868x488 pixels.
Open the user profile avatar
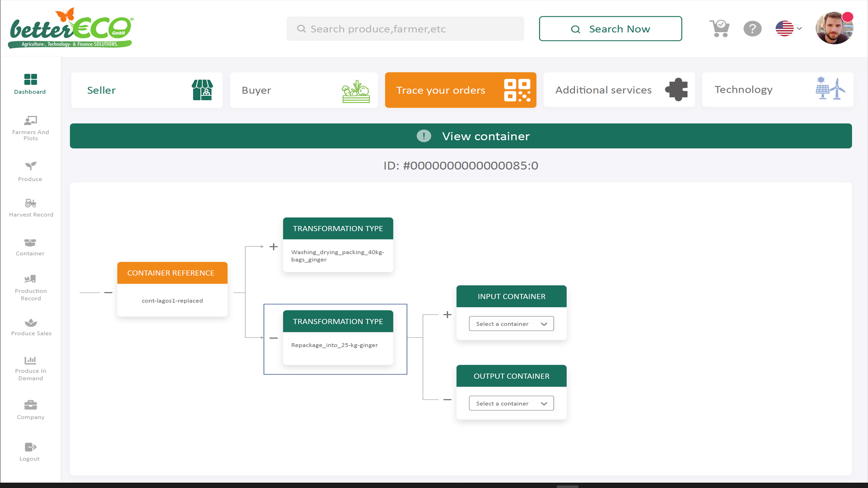[x=834, y=28]
